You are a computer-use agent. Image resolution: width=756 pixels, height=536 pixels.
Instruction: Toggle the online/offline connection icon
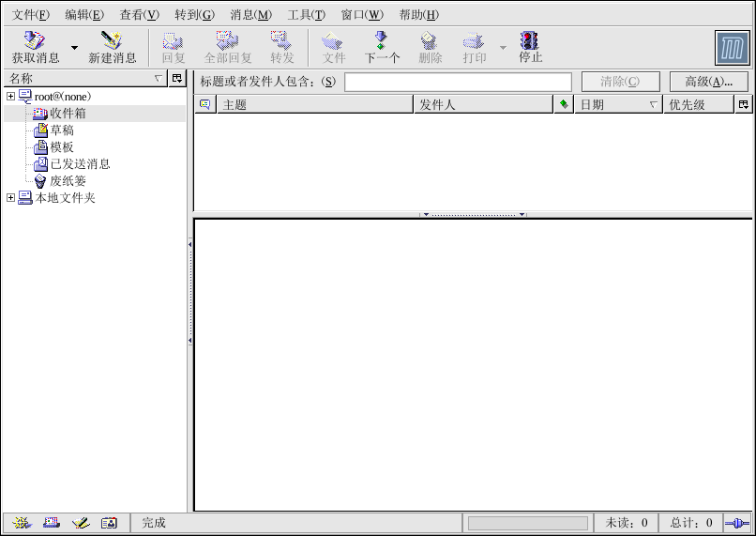pyautogui.click(x=737, y=523)
